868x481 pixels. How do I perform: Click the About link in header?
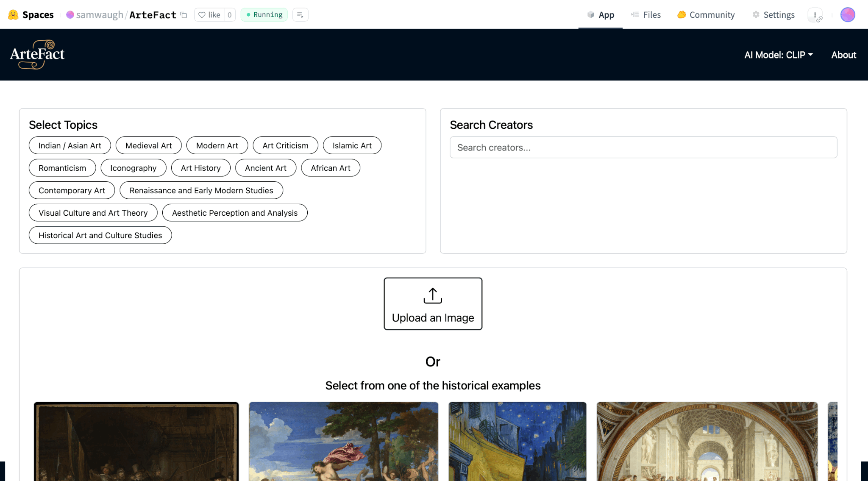coord(843,55)
